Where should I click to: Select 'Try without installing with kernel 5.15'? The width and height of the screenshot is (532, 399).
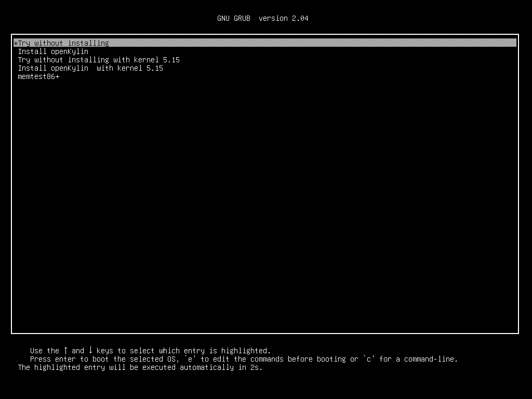99,60
